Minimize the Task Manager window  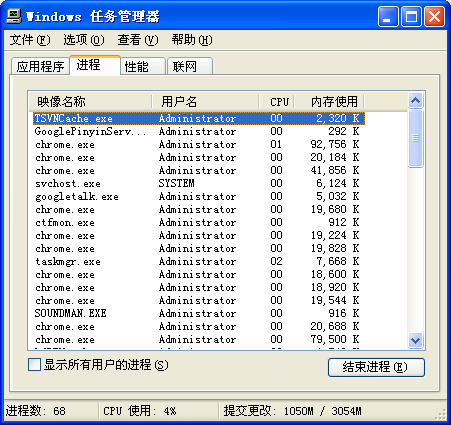(388, 17)
